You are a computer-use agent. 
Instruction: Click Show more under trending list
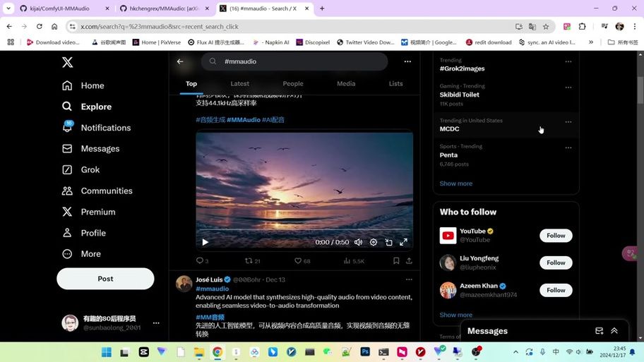[x=455, y=183]
